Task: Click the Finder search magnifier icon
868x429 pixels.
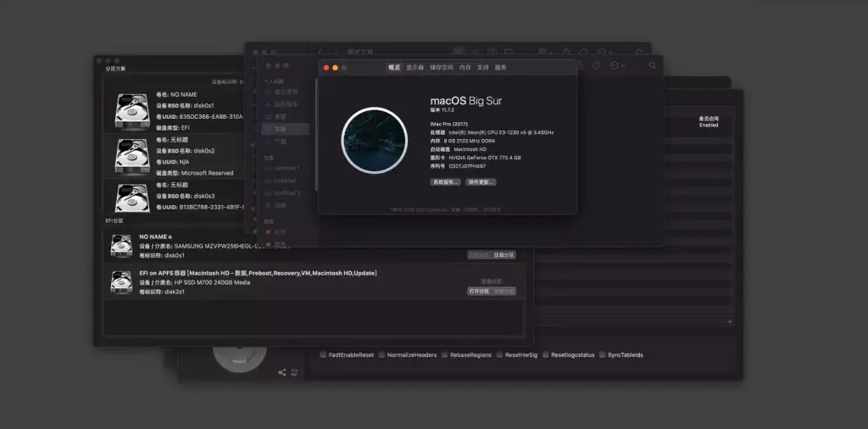Action: coord(653,65)
